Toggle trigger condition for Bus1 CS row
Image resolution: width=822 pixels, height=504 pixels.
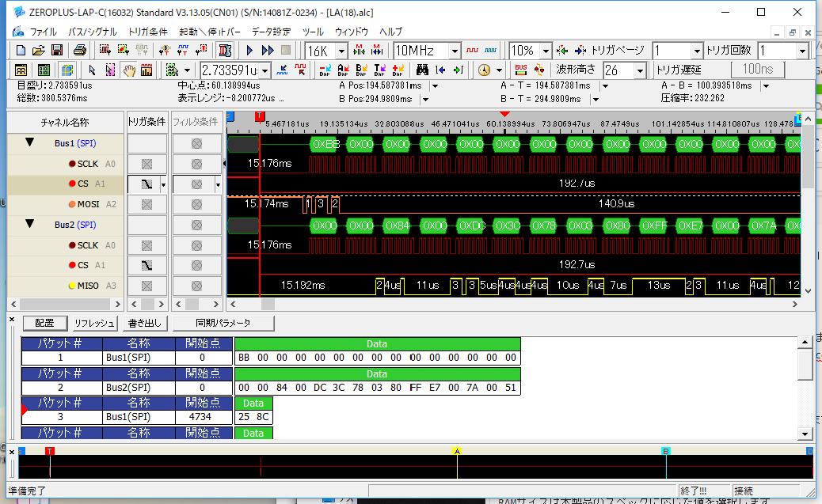pyautogui.click(x=147, y=184)
